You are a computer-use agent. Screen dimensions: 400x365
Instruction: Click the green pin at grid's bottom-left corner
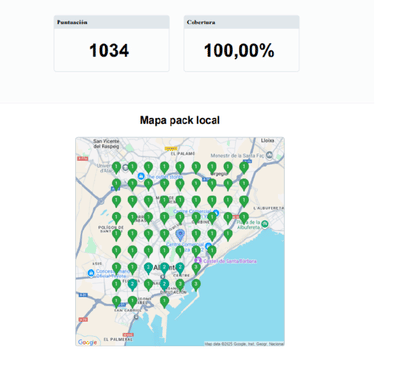[x=116, y=302]
